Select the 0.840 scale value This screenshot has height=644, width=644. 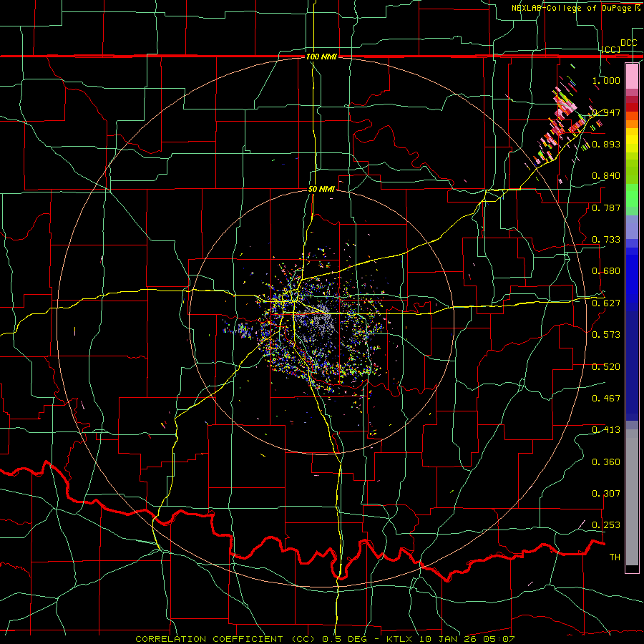[x=606, y=176]
